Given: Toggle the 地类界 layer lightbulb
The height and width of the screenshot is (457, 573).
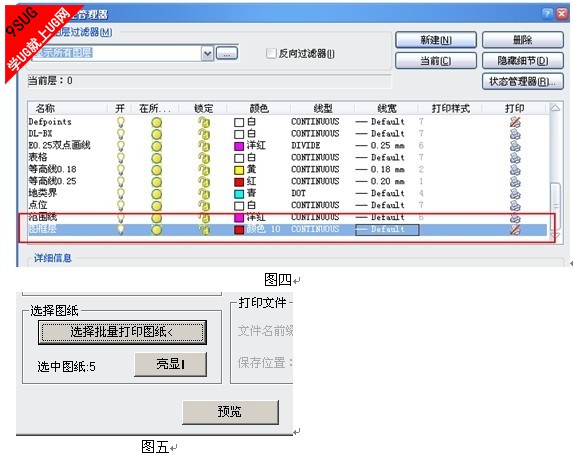Looking at the screenshot, I should tap(120, 194).
